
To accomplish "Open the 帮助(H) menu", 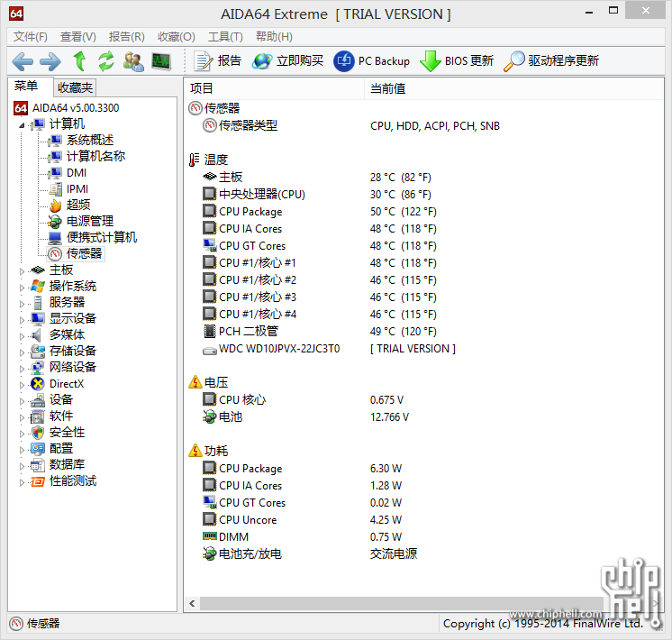I will [x=274, y=37].
